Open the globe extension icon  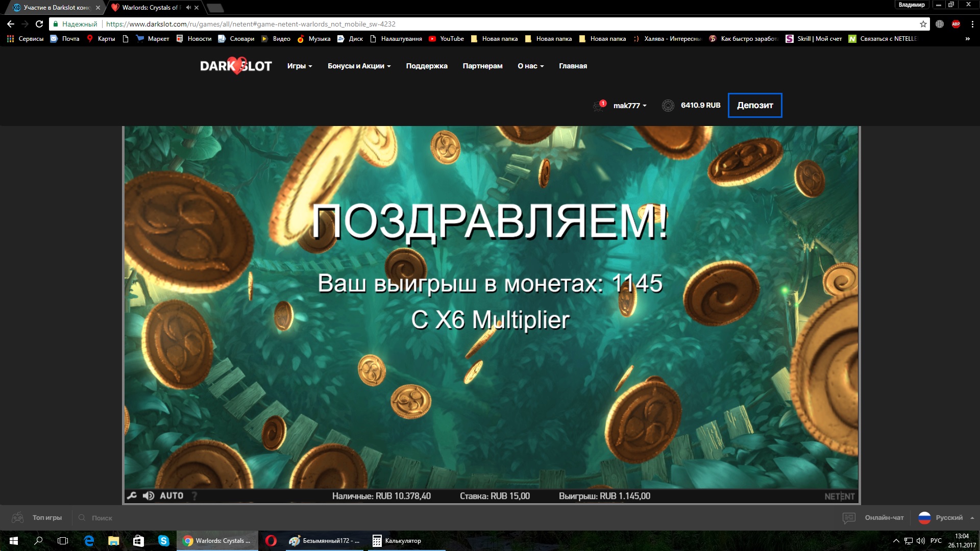tap(940, 24)
